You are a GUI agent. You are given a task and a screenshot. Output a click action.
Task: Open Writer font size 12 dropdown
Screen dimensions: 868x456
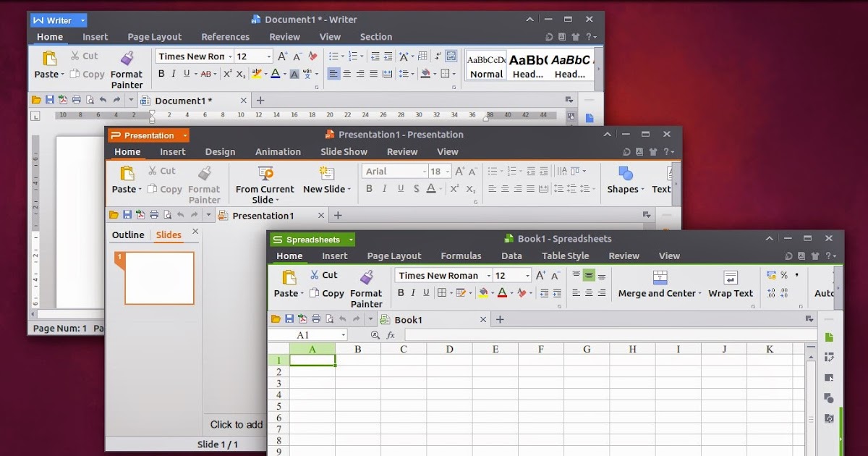pyautogui.click(x=269, y=56)
